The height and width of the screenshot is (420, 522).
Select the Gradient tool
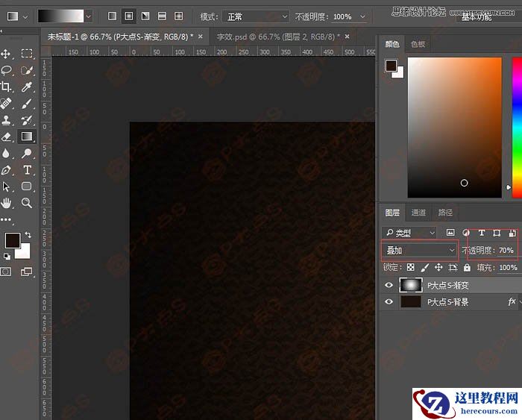tap(27, 137)
